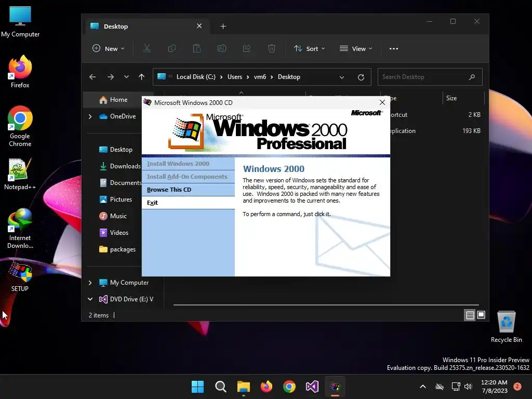This screenshot has height=399, width=532.
Task: Click the Rename icon in Explorer toolbar
Action: [221, 48]
